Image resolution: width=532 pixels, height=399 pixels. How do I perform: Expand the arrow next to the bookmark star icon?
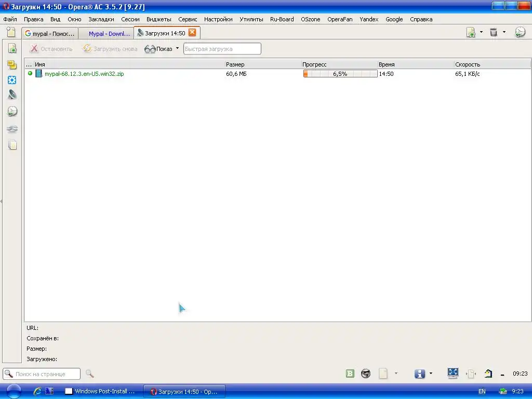click(x=481, y=32)
